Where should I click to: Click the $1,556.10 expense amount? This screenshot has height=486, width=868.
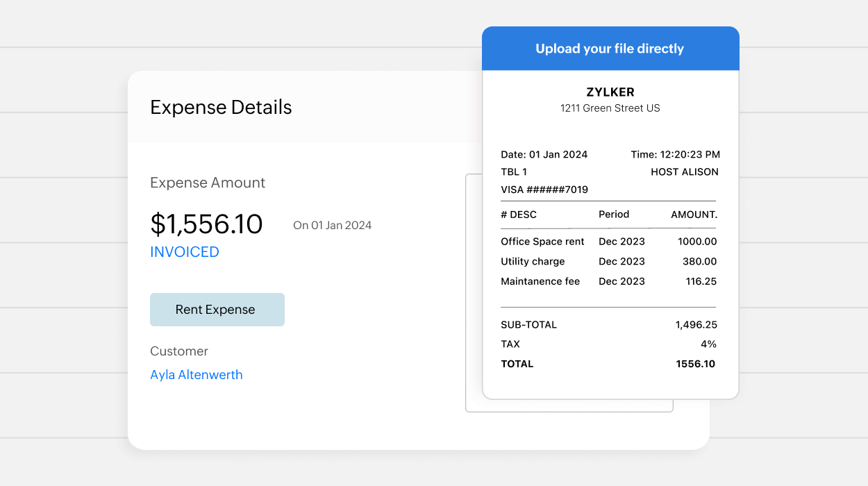[206, 224]
